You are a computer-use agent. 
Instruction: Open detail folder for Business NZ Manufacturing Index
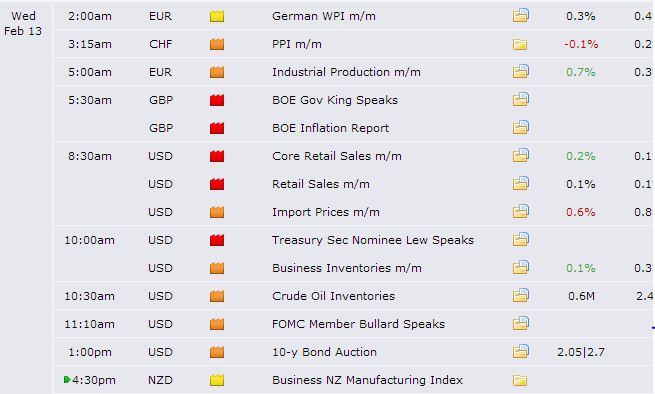520,380
